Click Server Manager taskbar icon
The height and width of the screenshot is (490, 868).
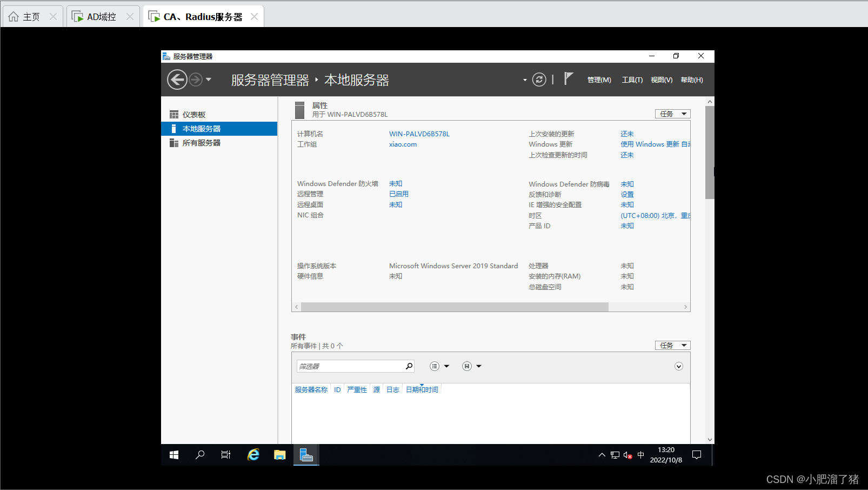tap(306, 455)
